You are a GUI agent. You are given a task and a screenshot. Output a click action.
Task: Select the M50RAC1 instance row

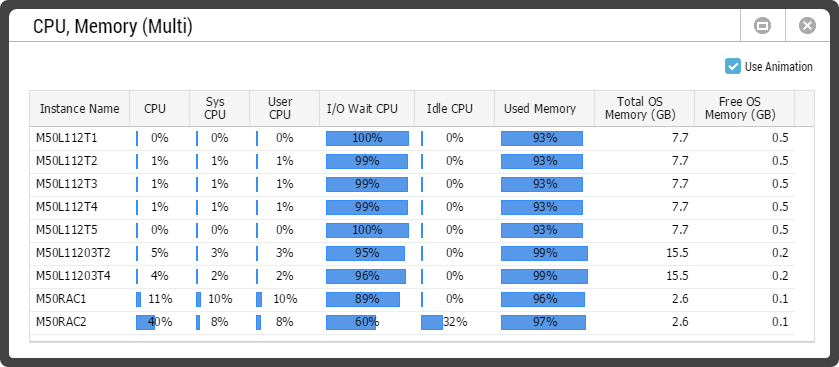412,300
